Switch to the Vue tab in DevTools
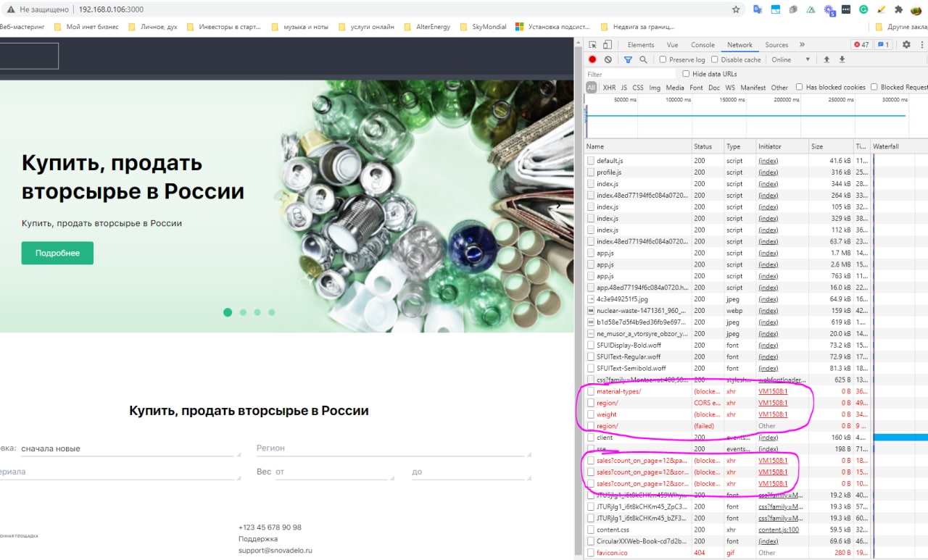Screen dimensions: 928x560 [x=672, y=45]
